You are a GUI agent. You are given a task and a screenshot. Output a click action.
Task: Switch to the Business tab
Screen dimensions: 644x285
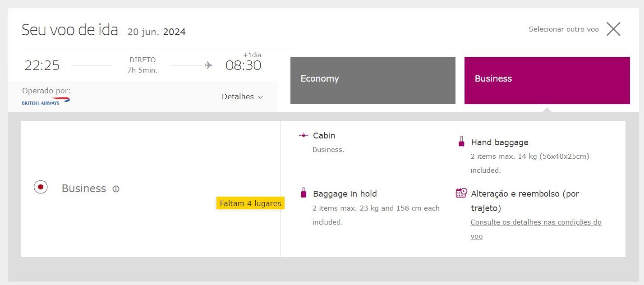point(547,80)
